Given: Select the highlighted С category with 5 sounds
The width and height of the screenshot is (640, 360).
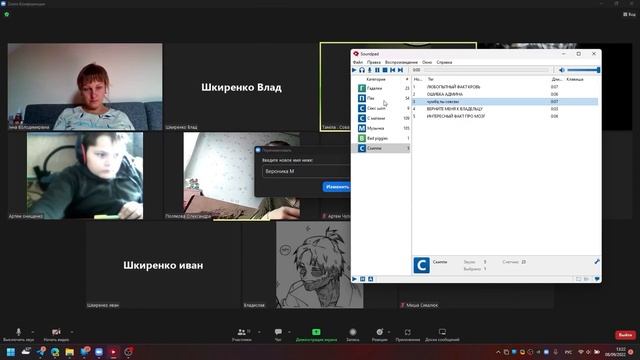Looking at the screenshot, I should click(x=381, y=148).
